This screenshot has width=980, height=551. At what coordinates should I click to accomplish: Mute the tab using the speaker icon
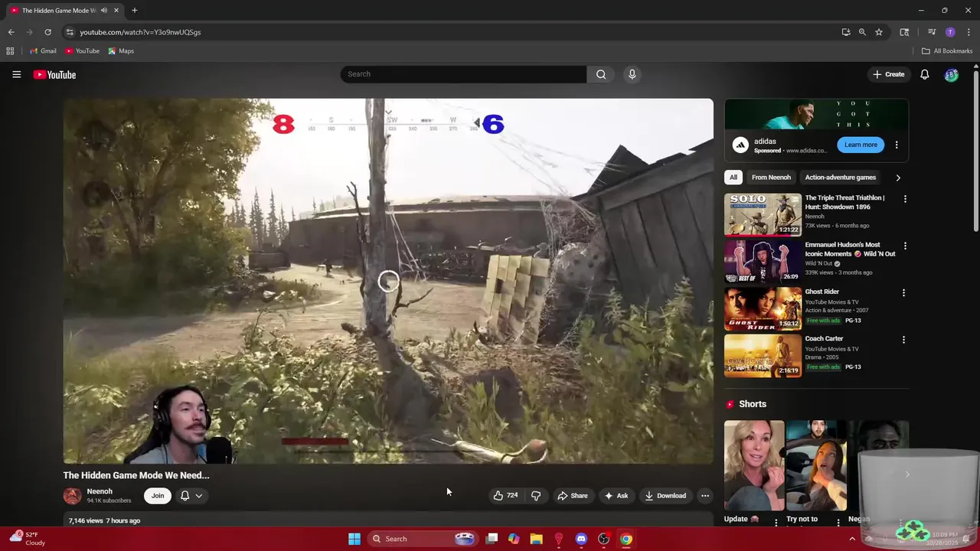[x=104, y=11]
